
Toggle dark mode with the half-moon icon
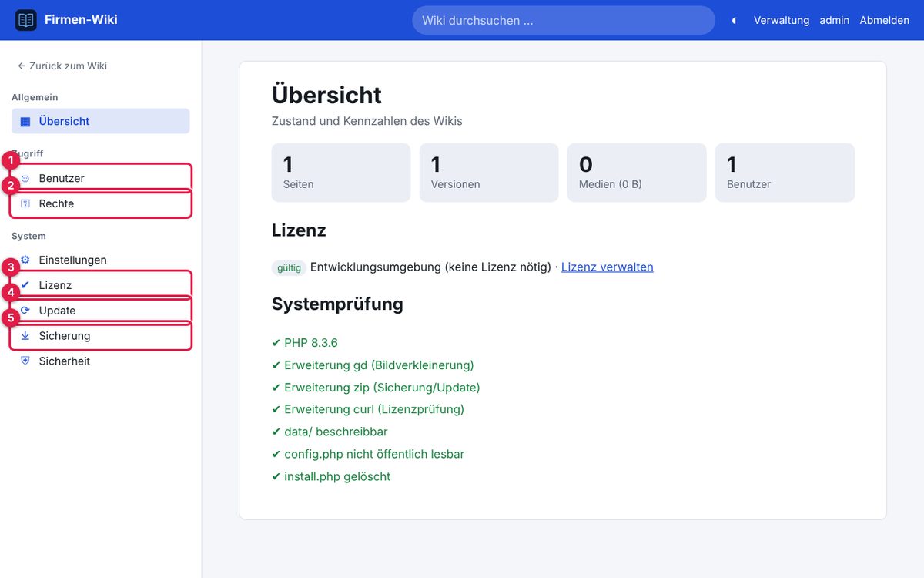click(734, 21)
